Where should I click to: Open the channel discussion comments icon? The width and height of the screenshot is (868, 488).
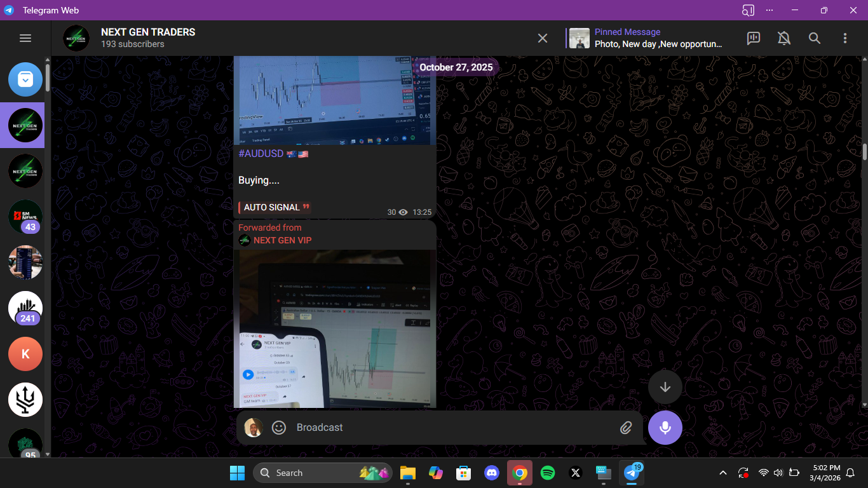tap(754, 38)
